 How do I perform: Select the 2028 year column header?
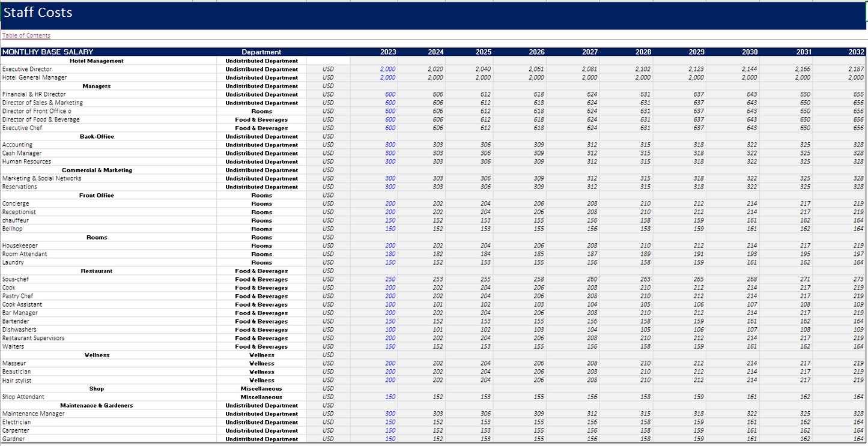pos(643,52)
